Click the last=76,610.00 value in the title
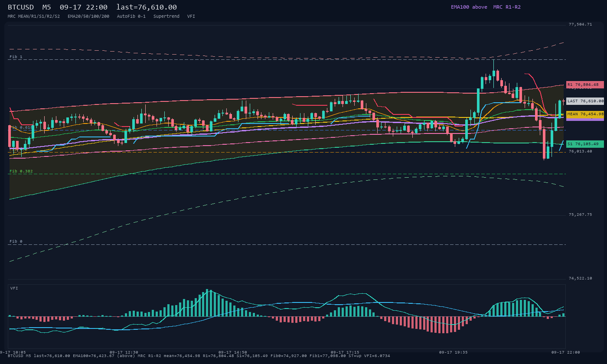The height and width of the screenshot is (364, 607). click(x=147, y=7)
